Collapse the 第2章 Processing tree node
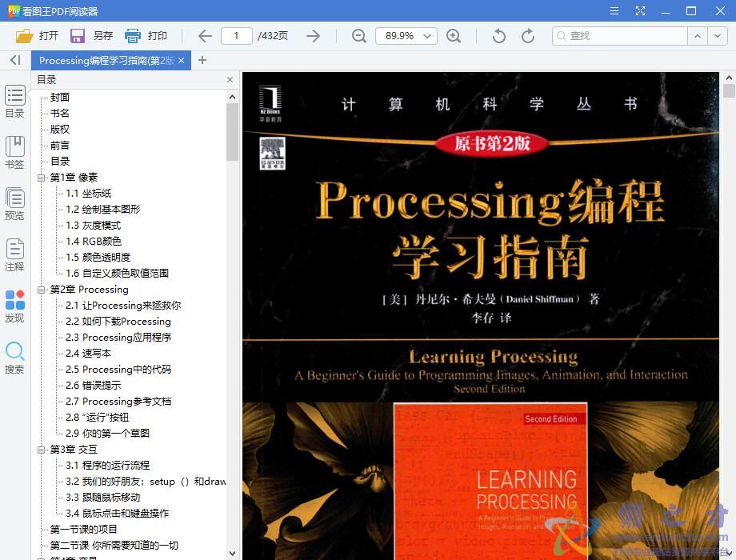Viewport: 736px width, 560px height. coord(42,290)
